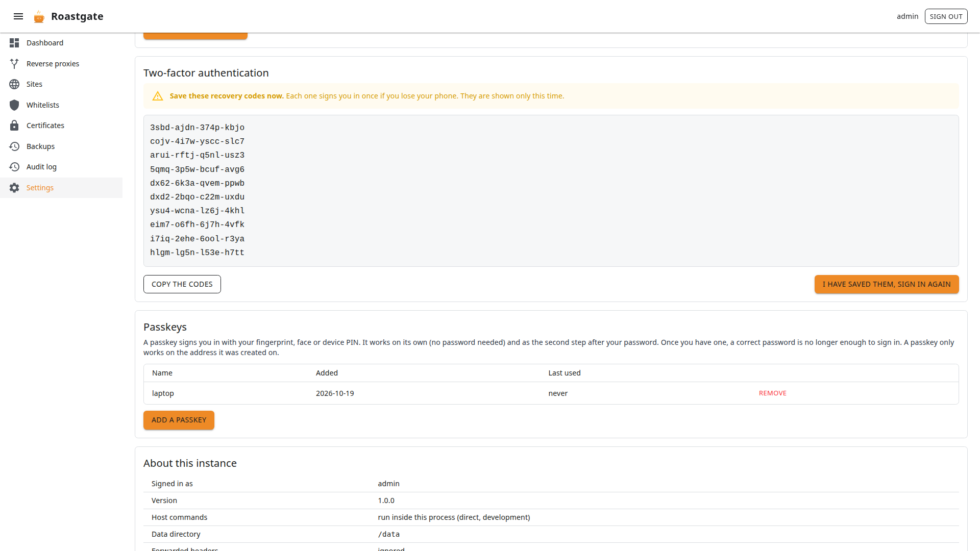980x551 pixels.
Task: Click recovery code arui-rftj-q5nl-usz3
Action: (x=197, y=155)
